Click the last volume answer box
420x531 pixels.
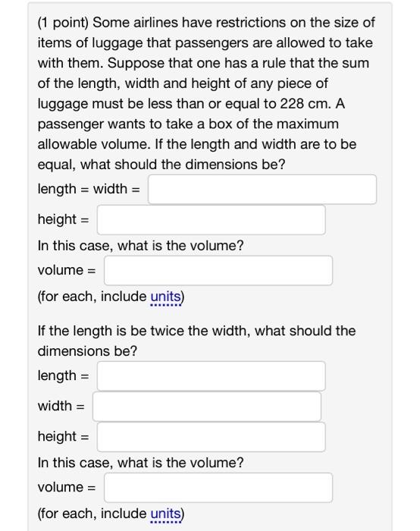(x=218, y=488)
